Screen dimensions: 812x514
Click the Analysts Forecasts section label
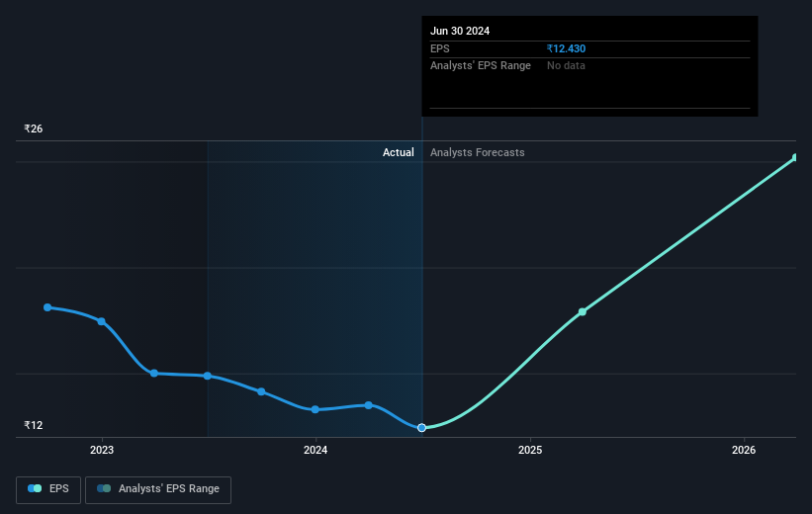pos(478,152)
